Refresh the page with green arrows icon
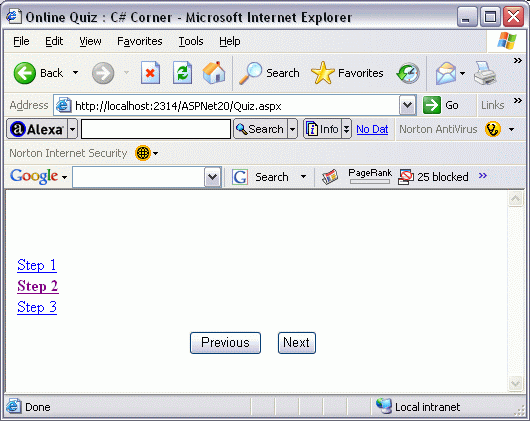 tap(183, 72)
